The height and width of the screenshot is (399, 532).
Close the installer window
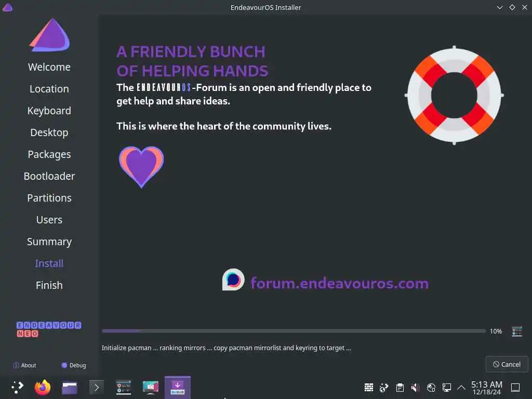click(x=525, y=7)
